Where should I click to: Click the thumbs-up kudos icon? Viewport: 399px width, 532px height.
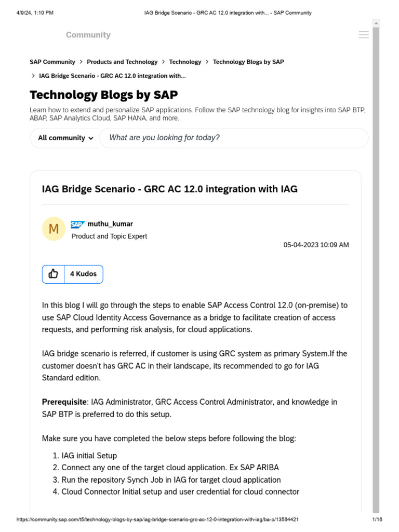54,274
